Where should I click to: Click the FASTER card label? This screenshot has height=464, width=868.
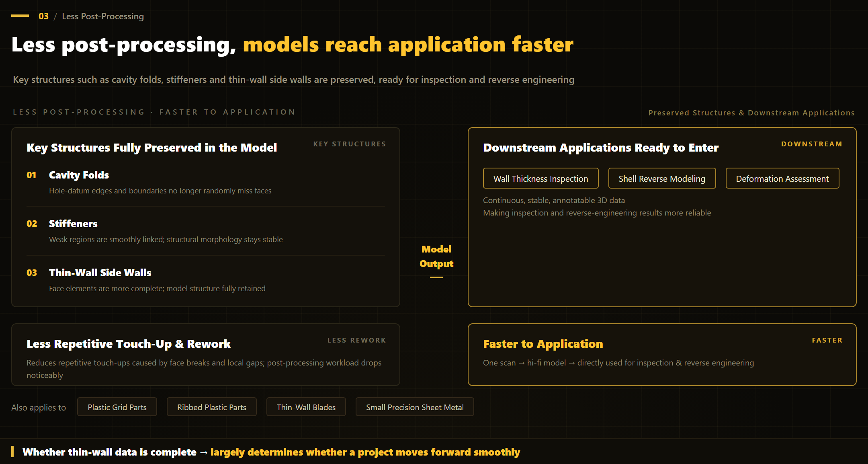(827, 340)
